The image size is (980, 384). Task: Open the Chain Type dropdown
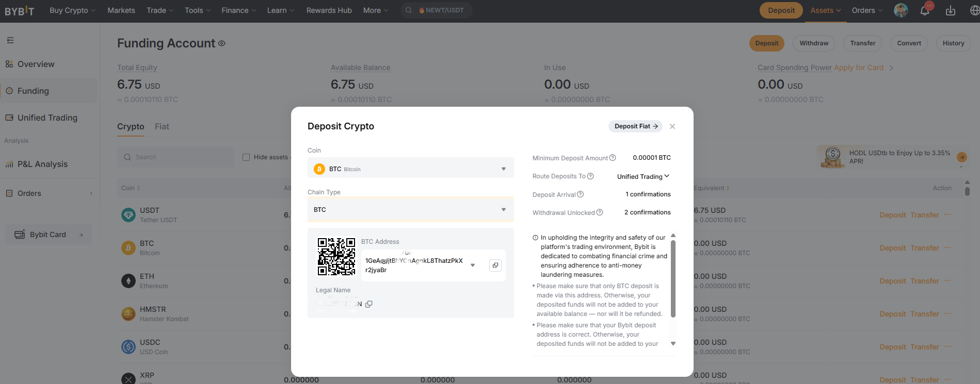pos(411,209)
